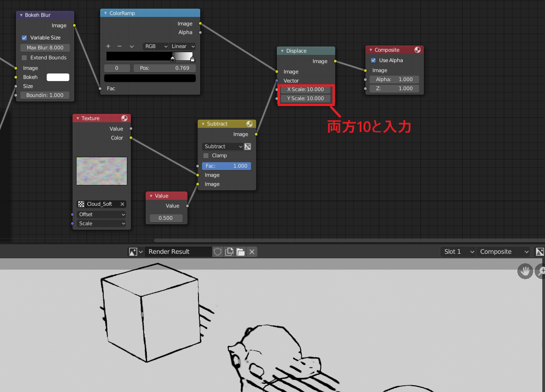The image size is (545, 392).
Task: Click the open image folder icon
Action: (x=241, y=252)
